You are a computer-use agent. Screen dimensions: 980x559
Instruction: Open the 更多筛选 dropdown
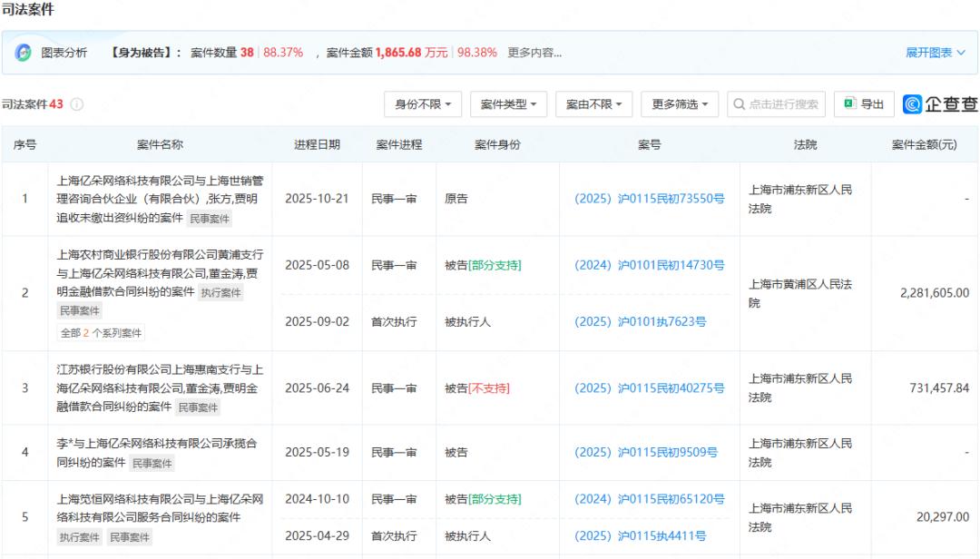(x=680, y=104)
